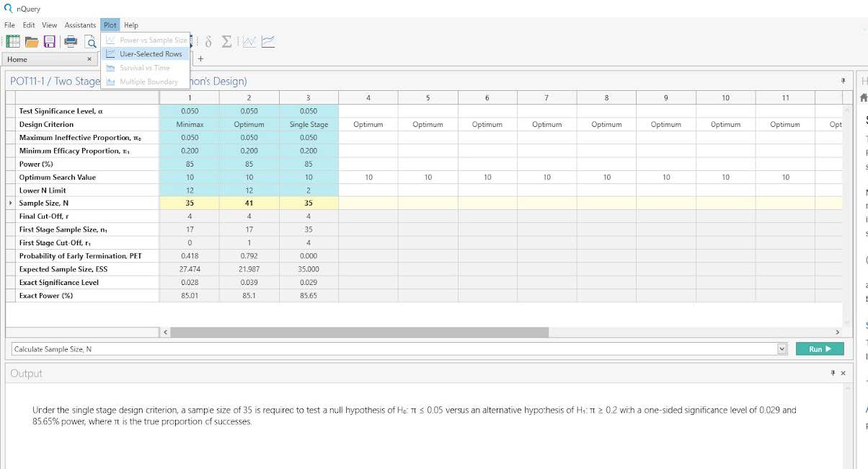Save using the purple floppy disk icon
868x469 pixels.
[50, 41]
